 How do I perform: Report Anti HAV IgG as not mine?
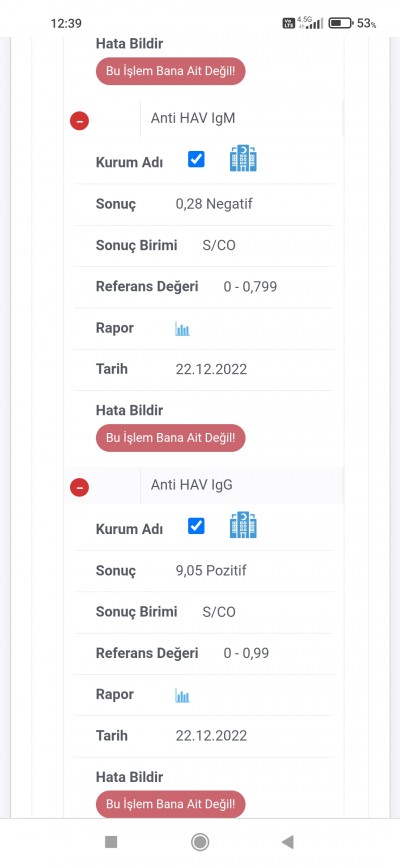pyautogui.click(x=171, y=804)
